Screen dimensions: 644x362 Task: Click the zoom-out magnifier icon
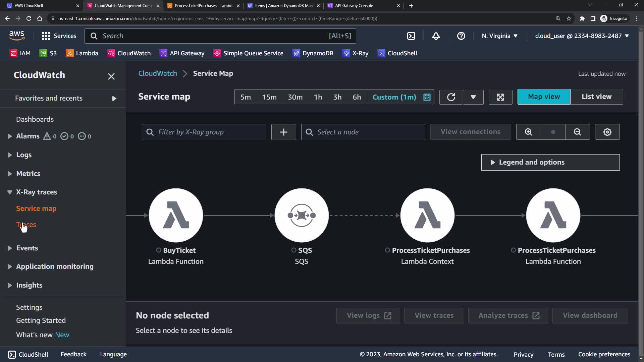[577, 132]
